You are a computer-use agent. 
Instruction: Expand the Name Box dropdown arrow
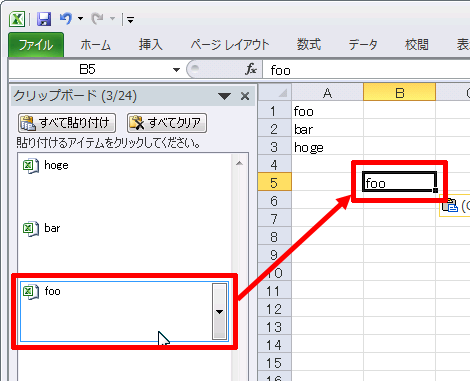click(x=176, y=70)
